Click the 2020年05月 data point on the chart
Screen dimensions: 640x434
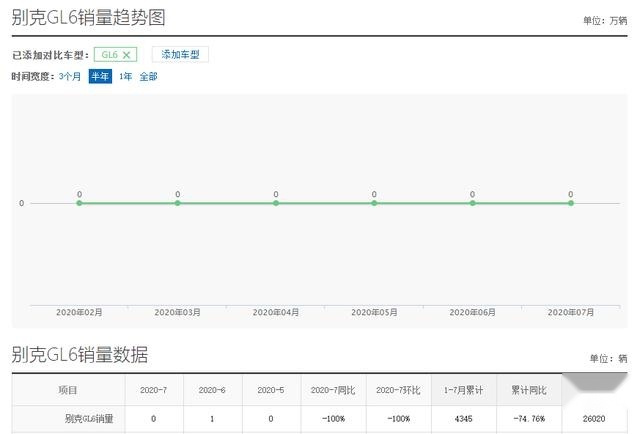[374, 203]
